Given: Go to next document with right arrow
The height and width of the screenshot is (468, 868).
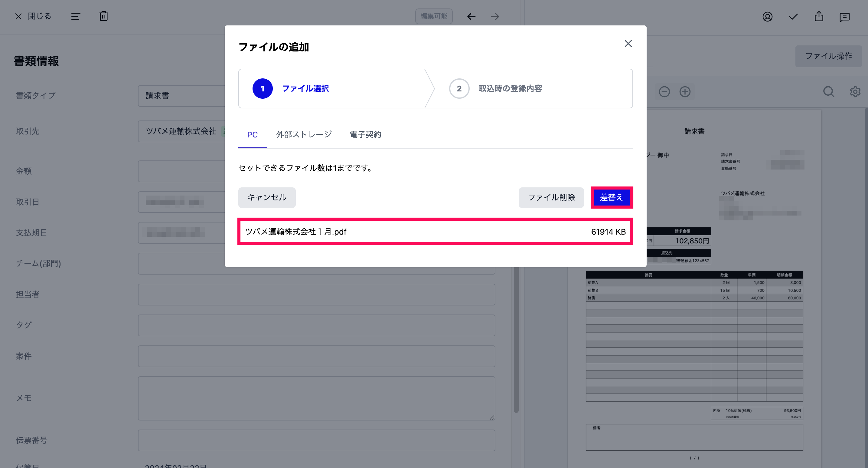Looking at the screenshot, I should pos(495,16).
